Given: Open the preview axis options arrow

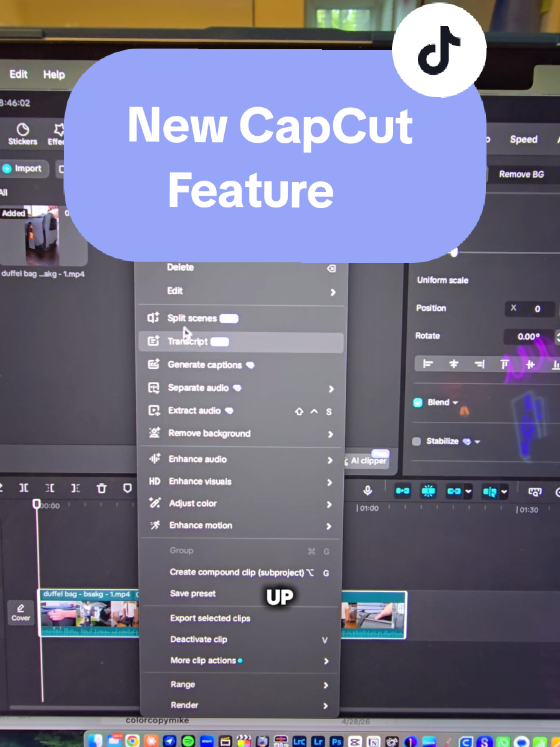Looking at the screenshot, I should coord(504,492).
